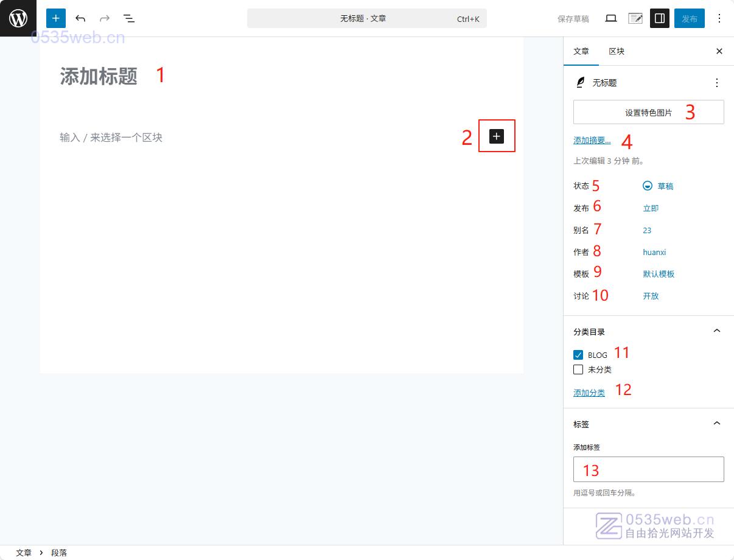This screenshot has height=560, width=734.
Task: Click the undo arrow icon
Action: coord(80,18)
